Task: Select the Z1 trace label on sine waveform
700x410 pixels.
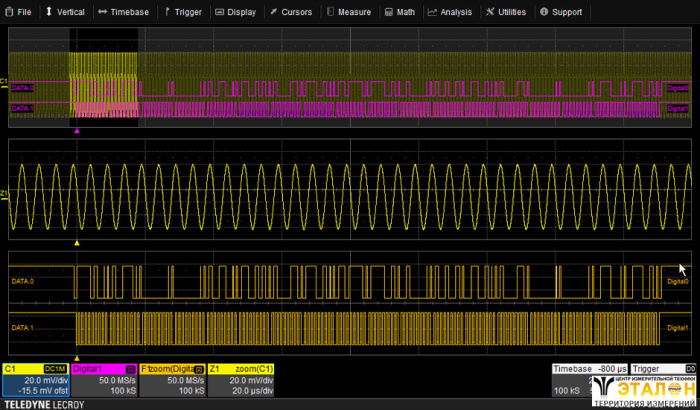Action: click(4, 193)
